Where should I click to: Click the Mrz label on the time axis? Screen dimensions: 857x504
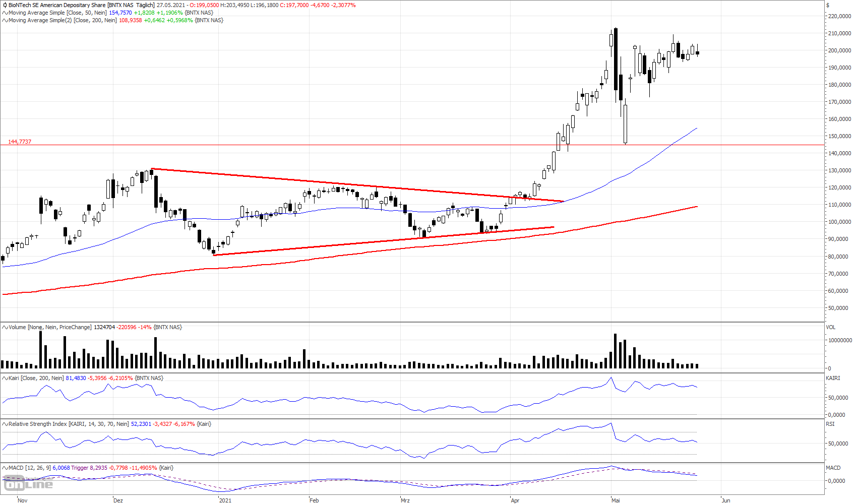(x=405, y=500)
